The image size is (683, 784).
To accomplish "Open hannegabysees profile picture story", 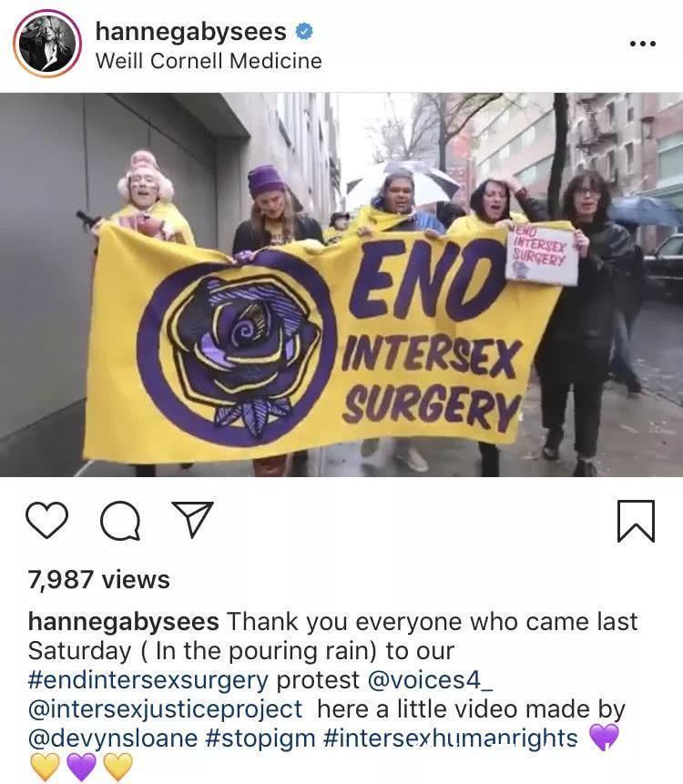I will [47, 44].
